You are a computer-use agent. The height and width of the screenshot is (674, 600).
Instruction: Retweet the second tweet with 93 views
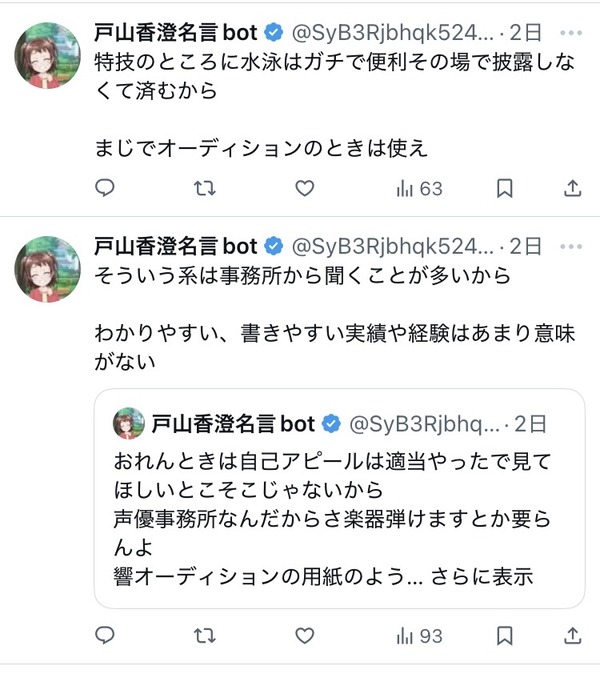click(204, 635)
